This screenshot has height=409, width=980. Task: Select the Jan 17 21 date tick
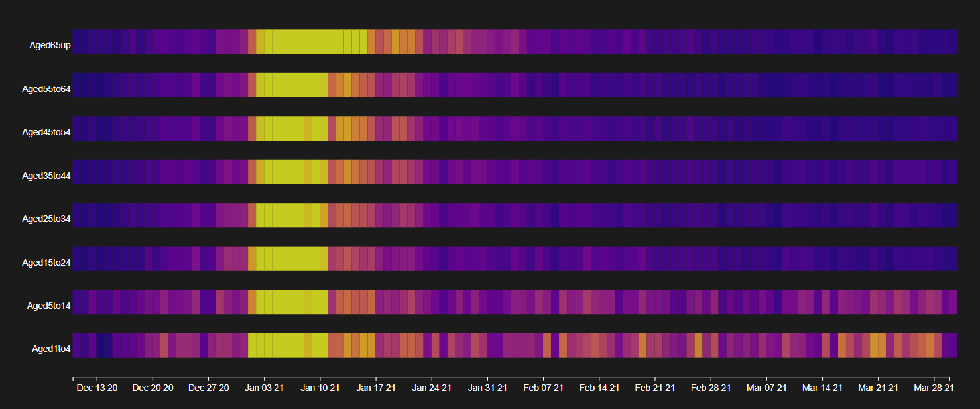pyautogui.click(x=376, y=388)
